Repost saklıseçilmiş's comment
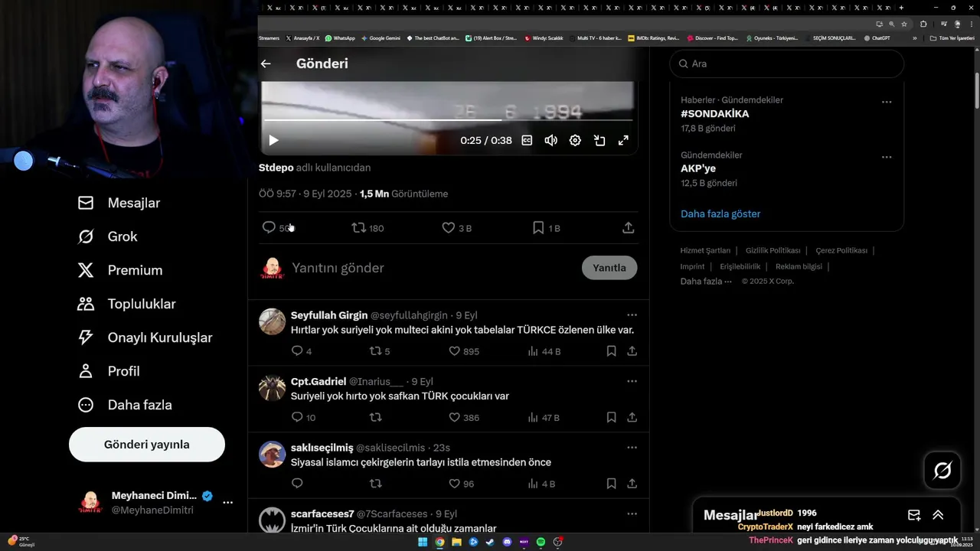The image size is (980, 551). coord(375,484)
